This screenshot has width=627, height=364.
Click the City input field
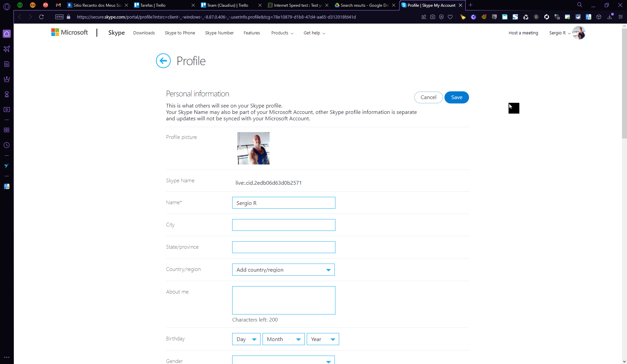point(284,225)
